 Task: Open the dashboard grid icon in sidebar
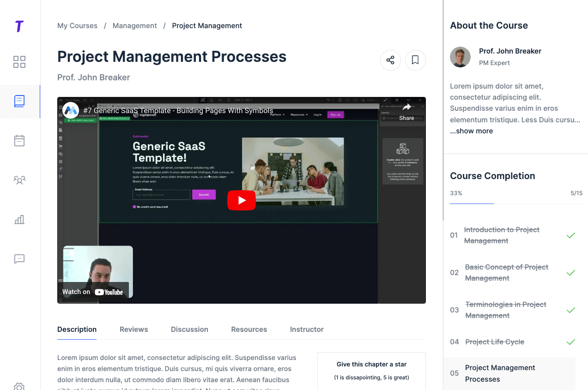point(19,61)
